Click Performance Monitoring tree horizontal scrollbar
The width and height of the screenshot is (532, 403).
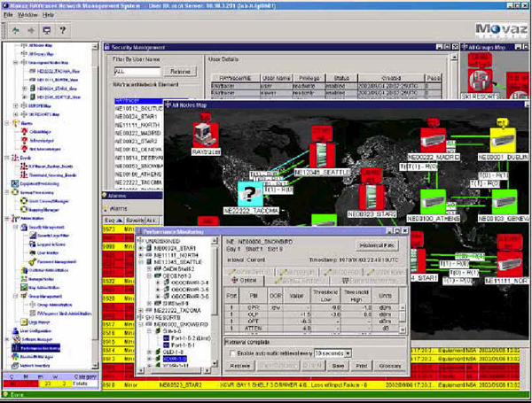(x=174, y=371)
